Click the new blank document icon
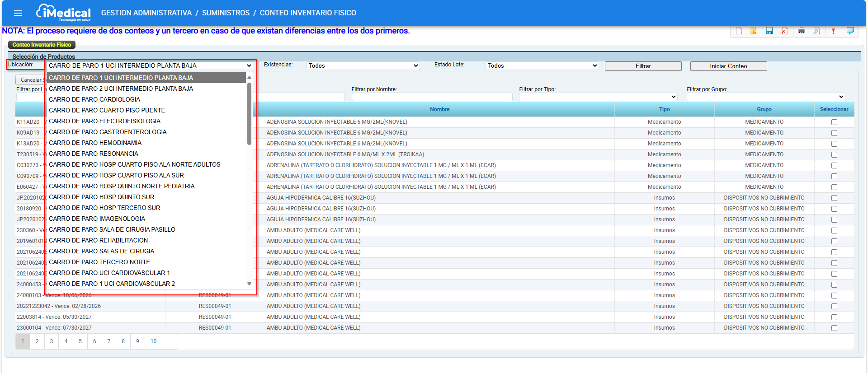 pos(739,31)
